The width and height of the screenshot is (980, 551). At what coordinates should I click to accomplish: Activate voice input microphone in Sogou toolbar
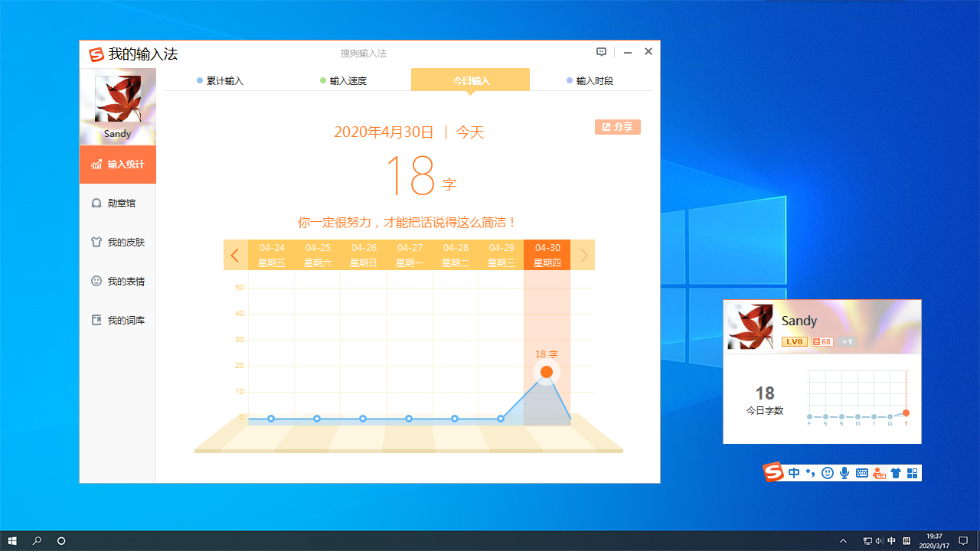(x=844, y=473)
